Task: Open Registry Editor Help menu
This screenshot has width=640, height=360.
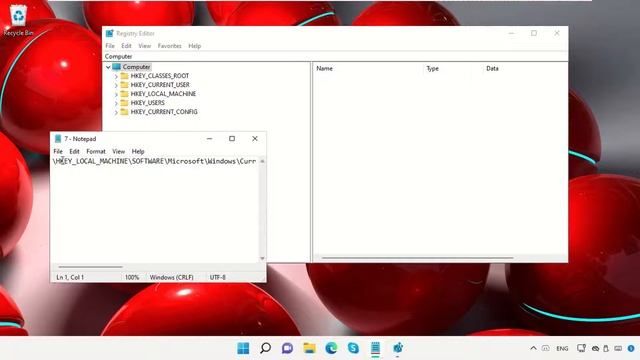Action: coord(195,46)
